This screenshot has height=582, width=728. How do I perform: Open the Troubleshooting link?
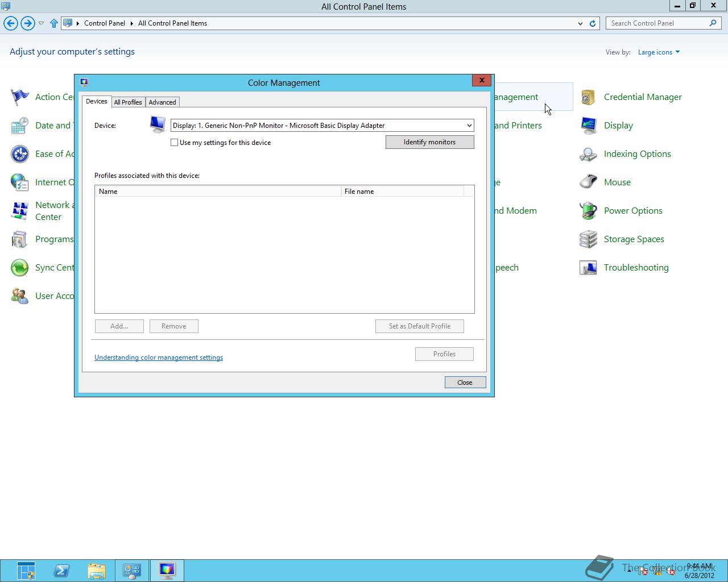click(x=636, y=268)
